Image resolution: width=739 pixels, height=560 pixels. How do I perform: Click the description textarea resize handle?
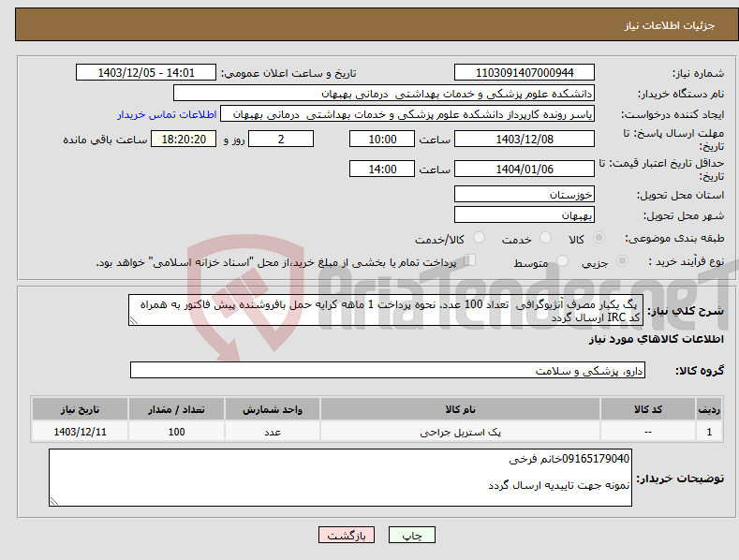pyautogui.click(x=133, y=320)
